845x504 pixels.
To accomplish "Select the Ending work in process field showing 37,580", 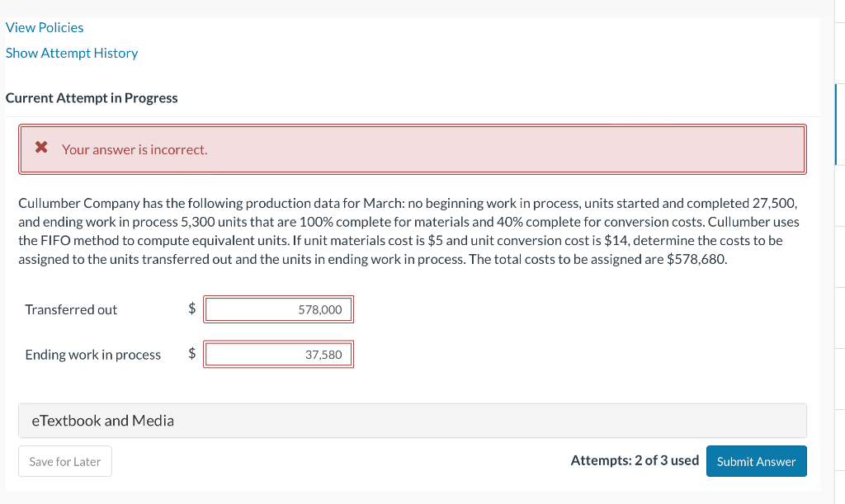I will coord(278,354).
